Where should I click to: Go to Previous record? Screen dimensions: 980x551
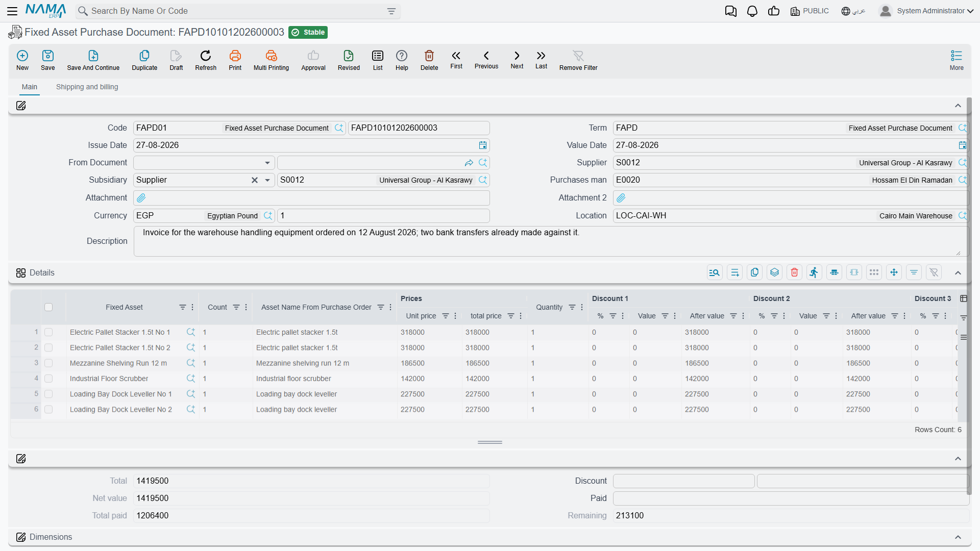[486, 60]
